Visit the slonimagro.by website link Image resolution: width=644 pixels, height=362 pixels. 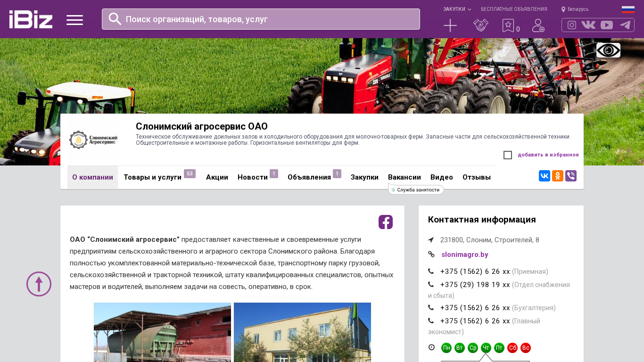click(x=465, y=255)
